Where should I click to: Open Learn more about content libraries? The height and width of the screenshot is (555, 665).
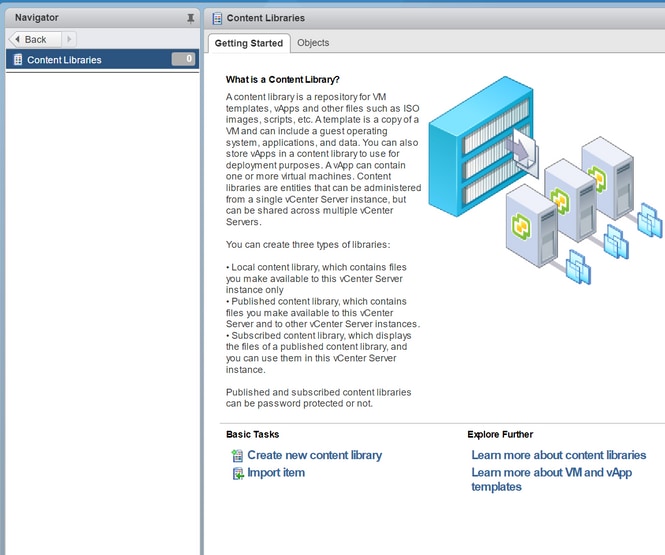(x=559, y=455)
